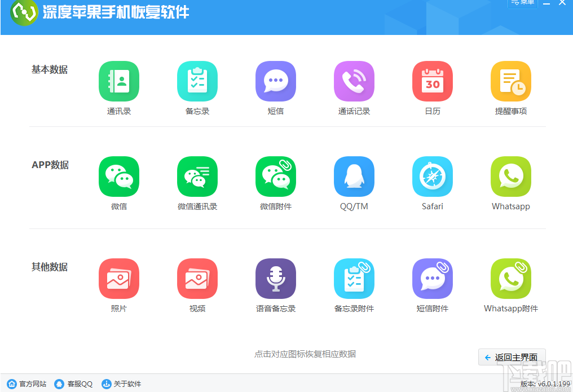Open the 照片 photos icon
The height and width of the screenshot is (392, 573).
tap(119, 279)
